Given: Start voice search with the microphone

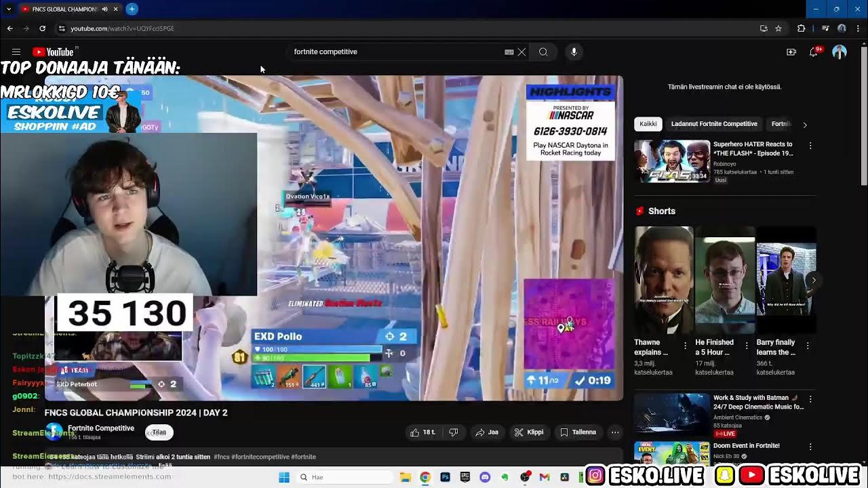Looking at the screenshot, I should point(574,52).
